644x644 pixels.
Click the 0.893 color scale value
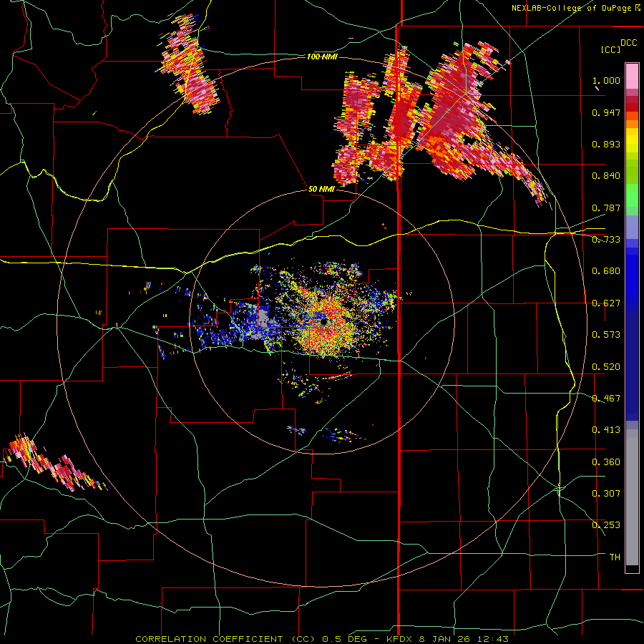point(606,144)
